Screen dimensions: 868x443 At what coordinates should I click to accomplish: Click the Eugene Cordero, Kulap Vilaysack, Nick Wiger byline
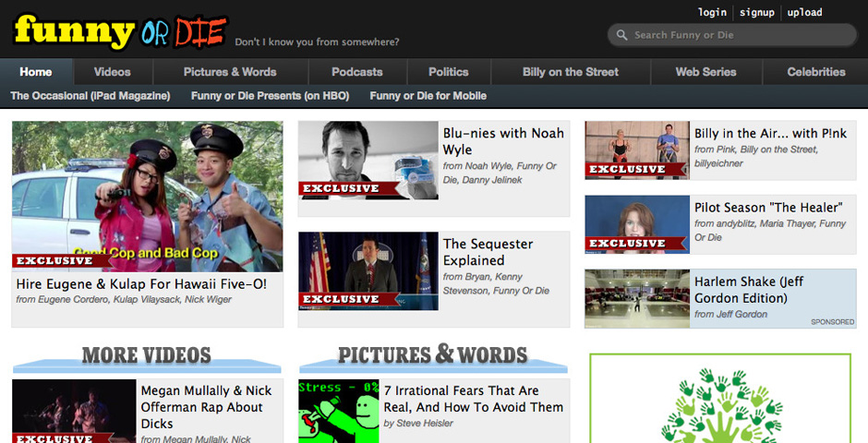coord(124,299)
